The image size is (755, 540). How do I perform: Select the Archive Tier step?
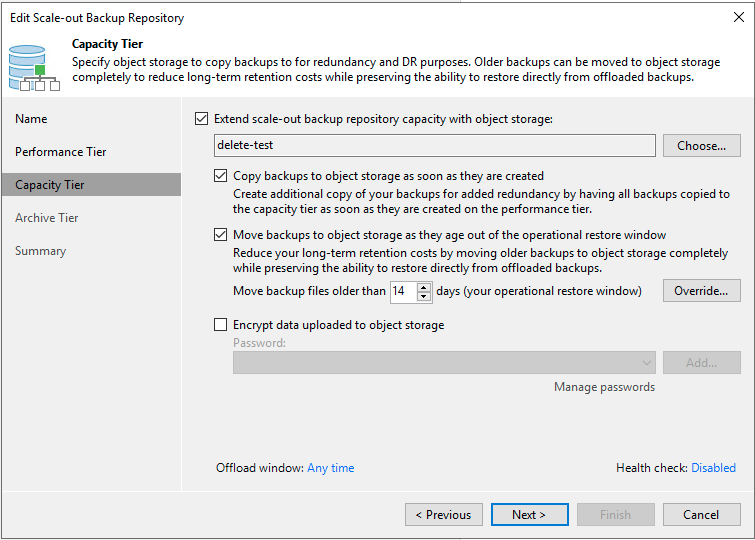click(x=47, y=218)
